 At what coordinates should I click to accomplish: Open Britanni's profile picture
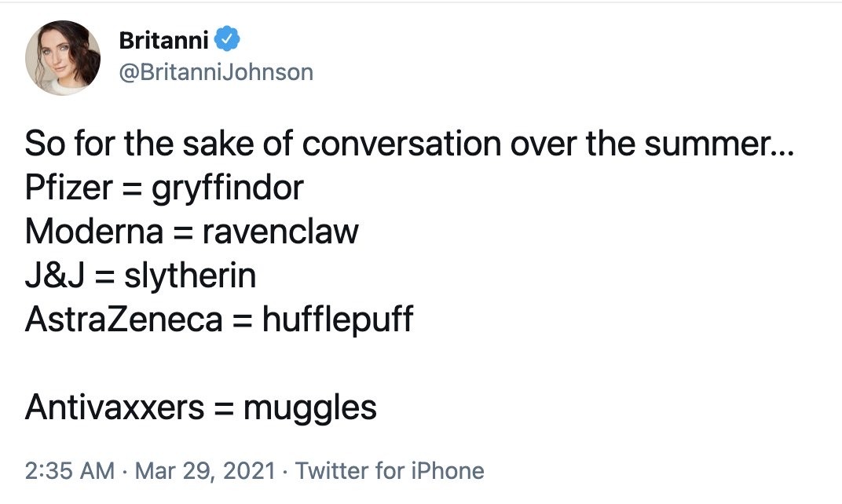coord(62,58)
